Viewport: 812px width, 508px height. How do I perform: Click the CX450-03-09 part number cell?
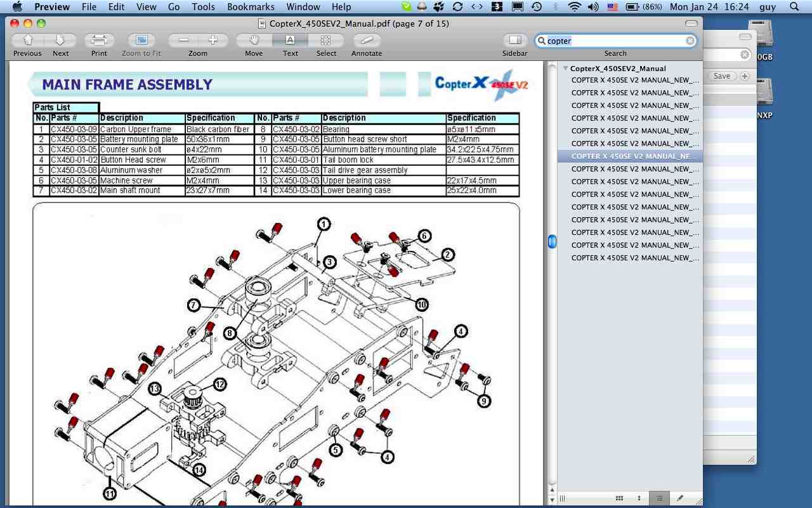[x=74, y=129]
